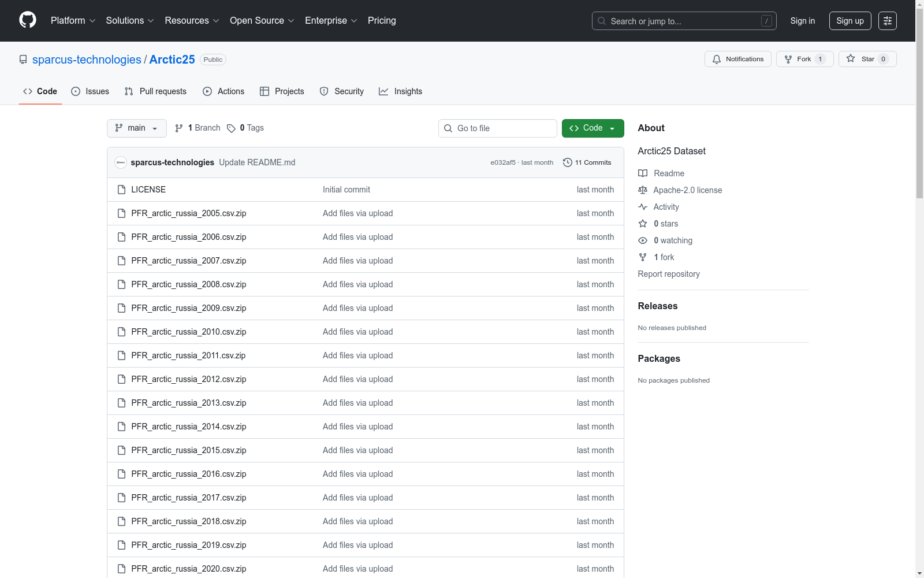Open the sparcus-technologies owner link
This screenshot has height=578, width=924.
[x=87, y=60]
